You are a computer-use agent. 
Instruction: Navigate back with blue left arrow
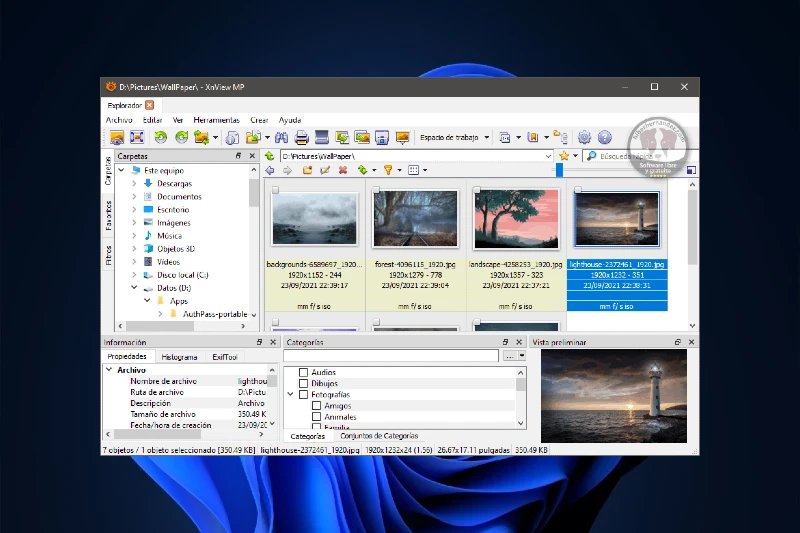[269, 170]
